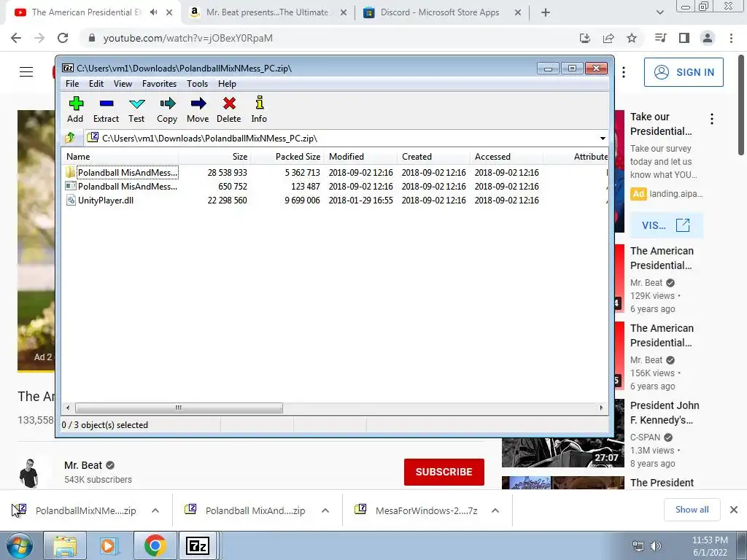This screenshot has width=747, height=560.
Task: Open the Mr. Beat channel name link
Action: 83,465
